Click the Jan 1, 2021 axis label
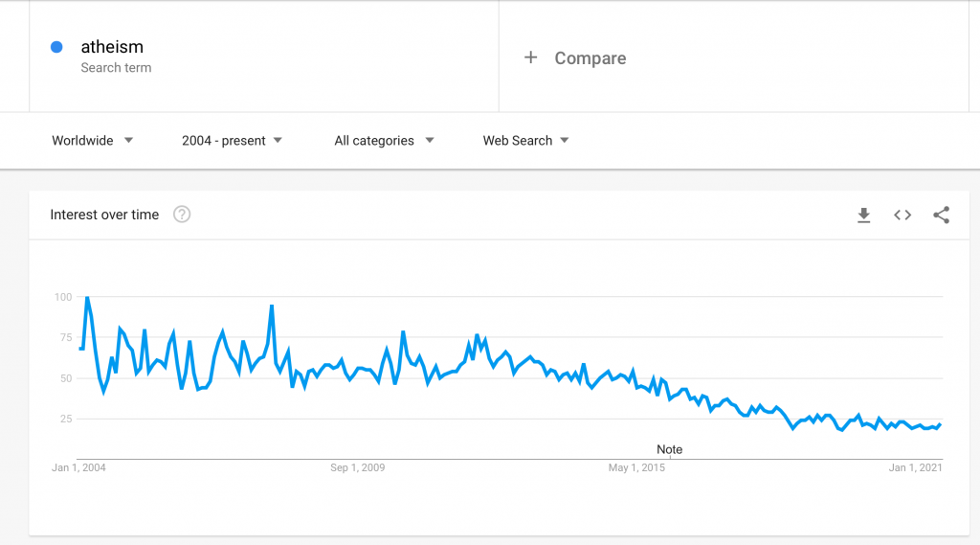This screenshot has height=545, width=980. tap(916, 468)
